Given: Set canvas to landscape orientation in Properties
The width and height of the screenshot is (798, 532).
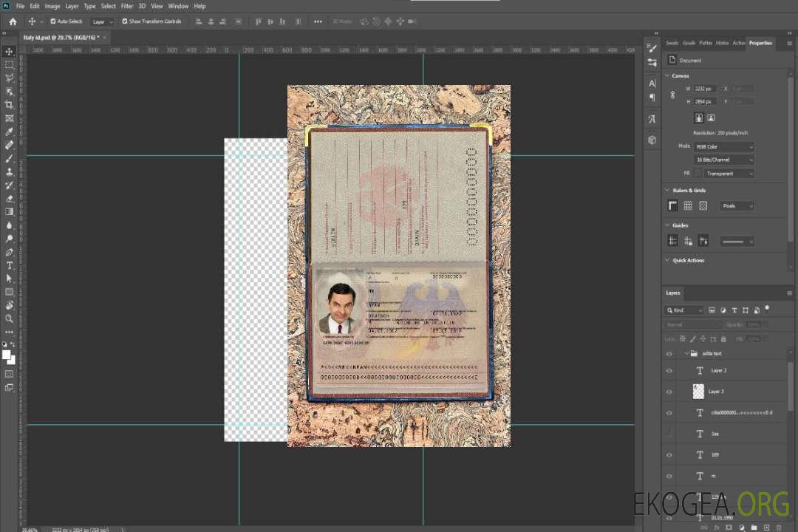Looking at the screenshot, I should click(711, 117).
